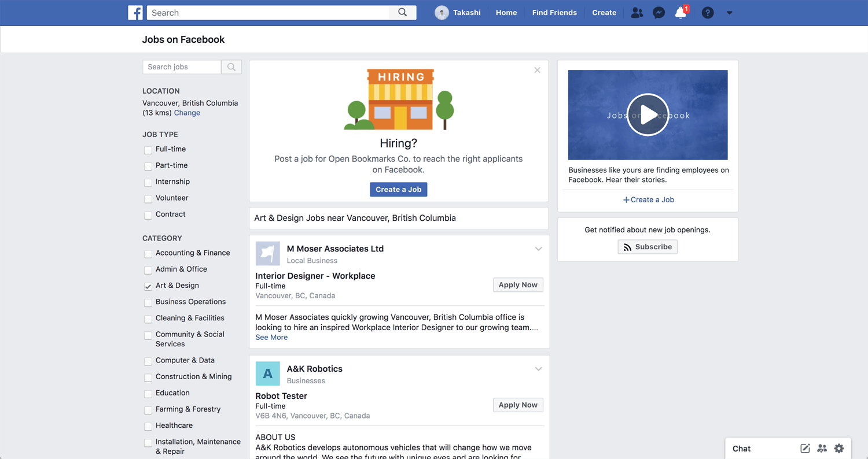Apply Now for Robot Tester job
The image size is (868, 459).
[x=518, y=405]
